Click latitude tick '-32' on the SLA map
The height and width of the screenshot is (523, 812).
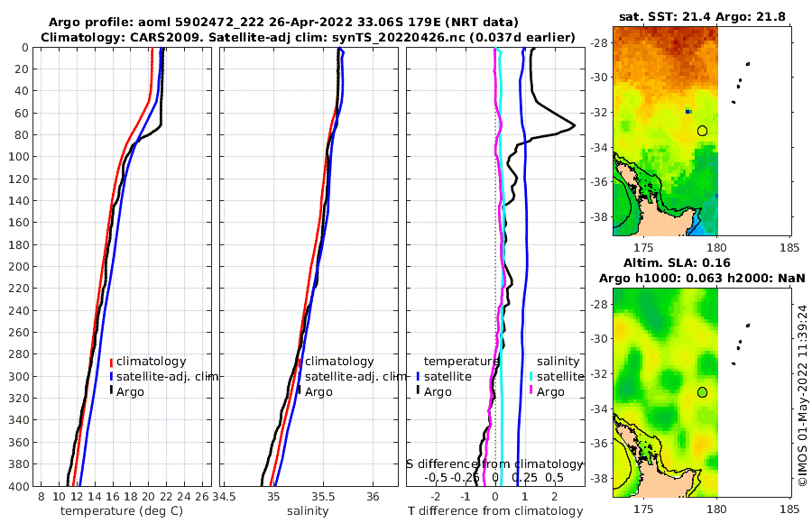[599, 374]
